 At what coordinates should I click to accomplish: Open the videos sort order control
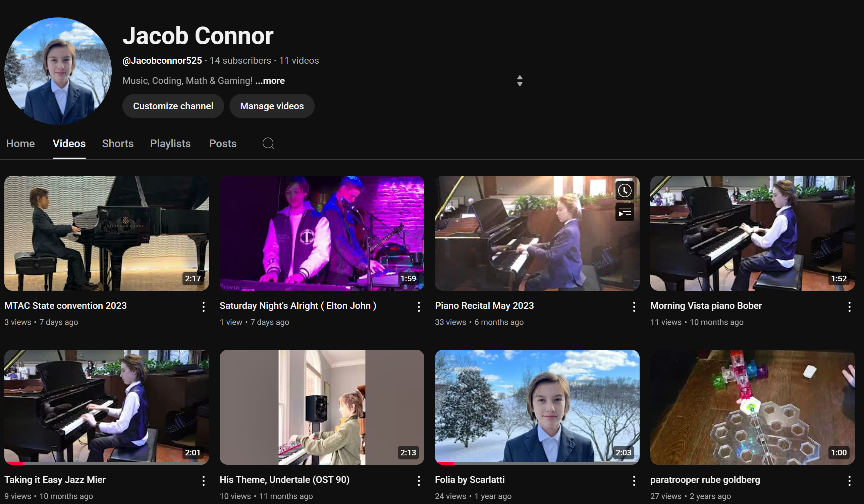click(520, 80)
